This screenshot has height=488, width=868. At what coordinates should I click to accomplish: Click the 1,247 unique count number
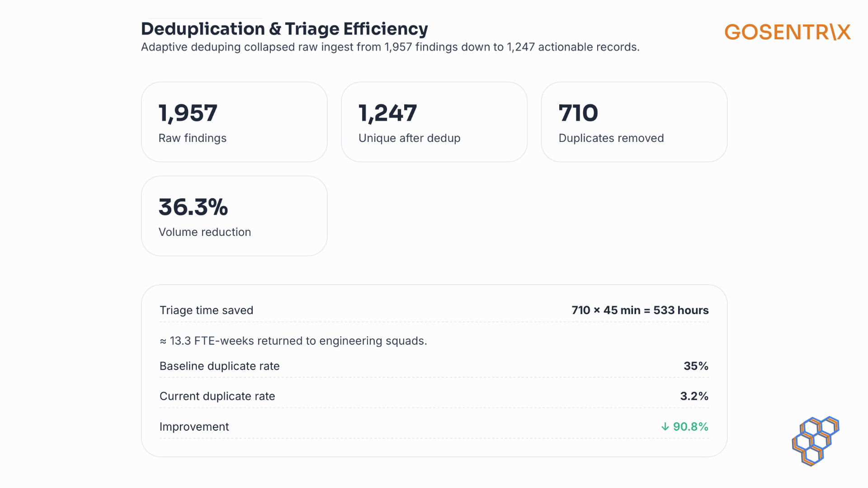point(387,113)
